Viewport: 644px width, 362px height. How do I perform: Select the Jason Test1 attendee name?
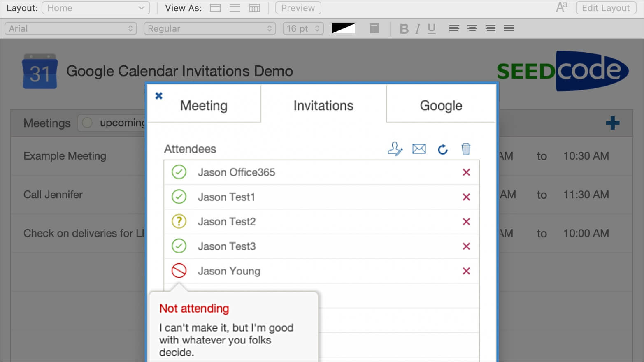[x=226, y=197]
